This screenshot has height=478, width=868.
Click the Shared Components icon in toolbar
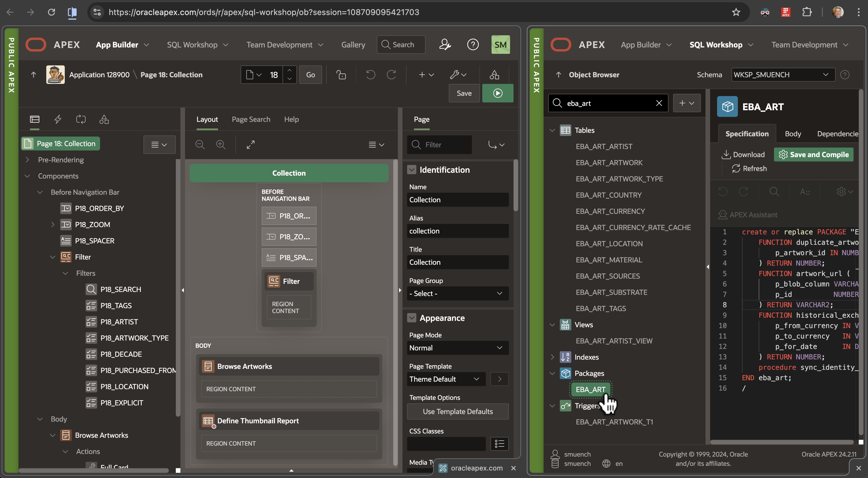coord(494,74)
